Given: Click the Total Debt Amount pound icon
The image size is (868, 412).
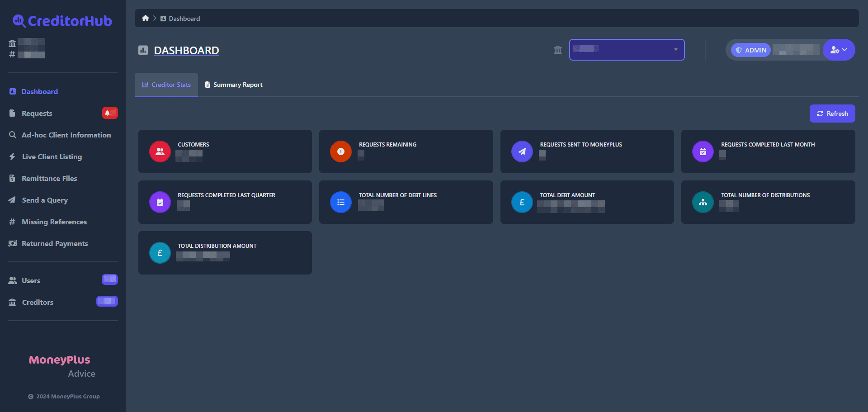Looking at the screenshot, I should 522,202.
